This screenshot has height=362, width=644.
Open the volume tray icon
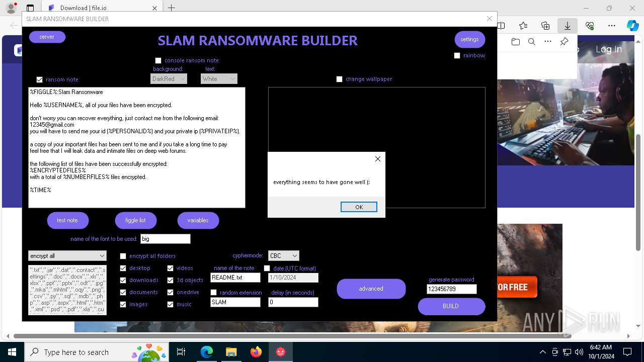(x=579, y=352)
